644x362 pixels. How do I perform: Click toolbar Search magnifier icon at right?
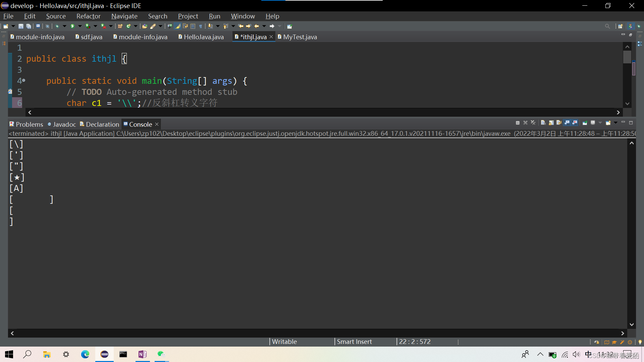607,26
